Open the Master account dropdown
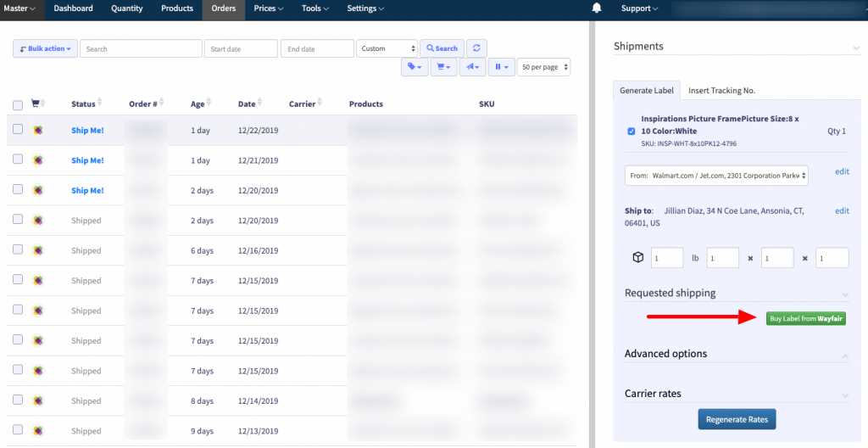 (x=19, y=8)
